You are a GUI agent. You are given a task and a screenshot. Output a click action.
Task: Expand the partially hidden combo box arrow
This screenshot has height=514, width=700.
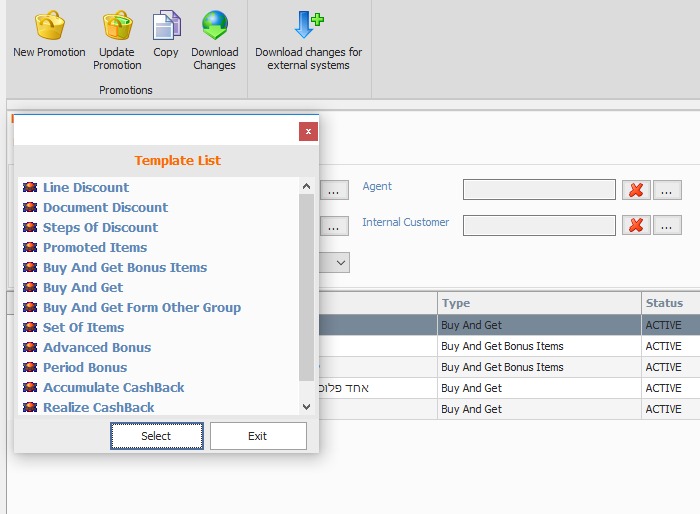point(341,262)
